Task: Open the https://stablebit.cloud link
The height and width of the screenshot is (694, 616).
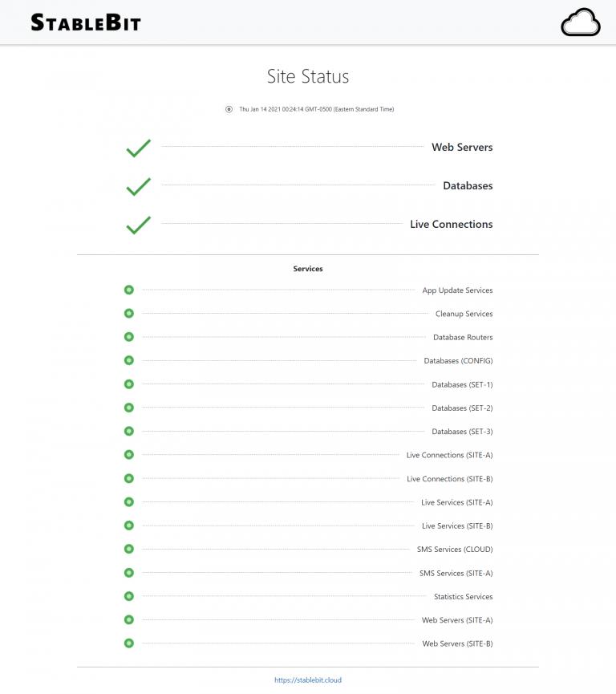Action: coord(308,679)
